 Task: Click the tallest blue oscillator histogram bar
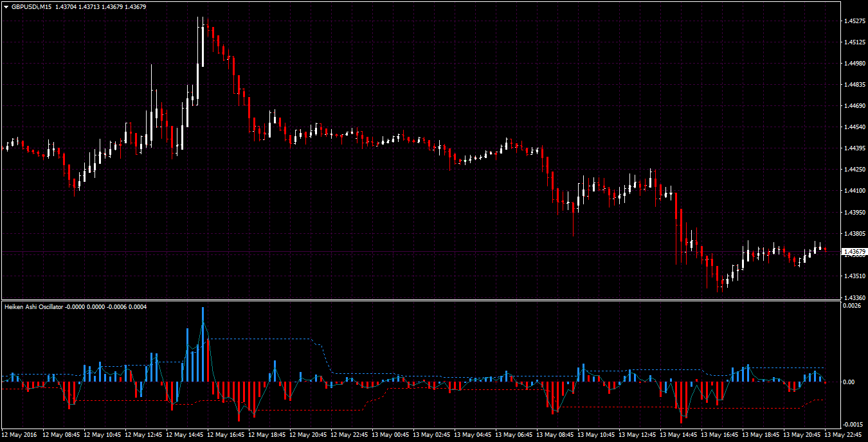[203, 344]
